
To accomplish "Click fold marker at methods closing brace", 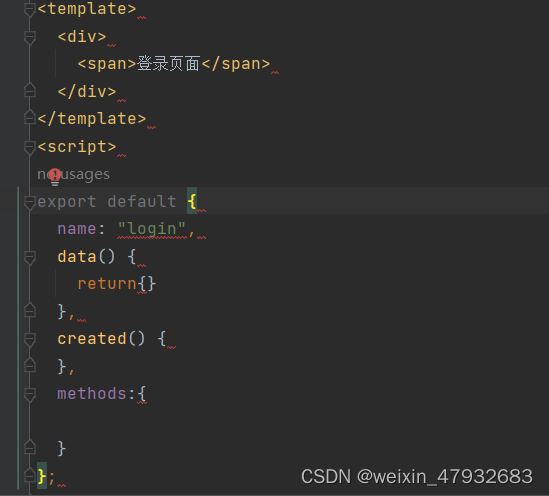I will coord(30,448).
